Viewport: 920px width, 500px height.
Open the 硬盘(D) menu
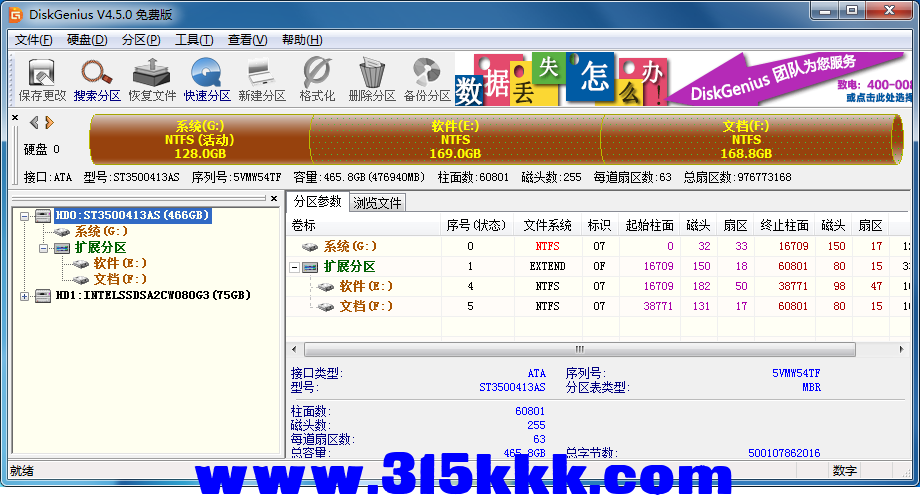click(x=87, y=40)
